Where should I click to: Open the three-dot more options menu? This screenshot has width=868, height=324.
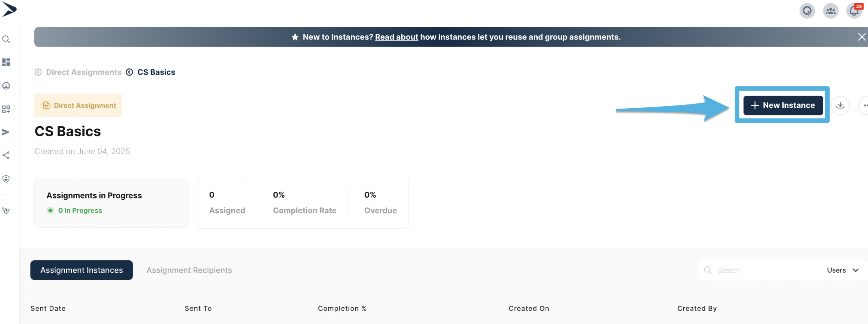click(x=865, y=106)
